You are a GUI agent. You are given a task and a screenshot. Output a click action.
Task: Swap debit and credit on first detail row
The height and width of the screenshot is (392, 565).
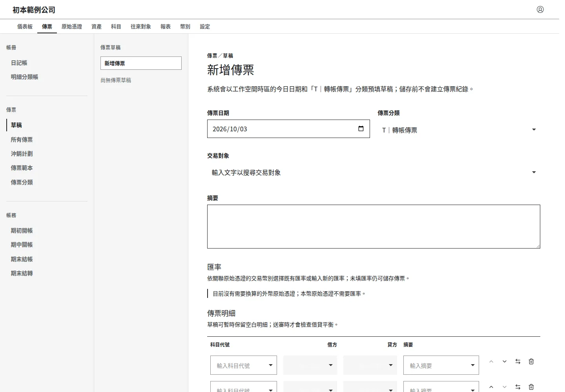pyautogui.click(x=518, y=361)
